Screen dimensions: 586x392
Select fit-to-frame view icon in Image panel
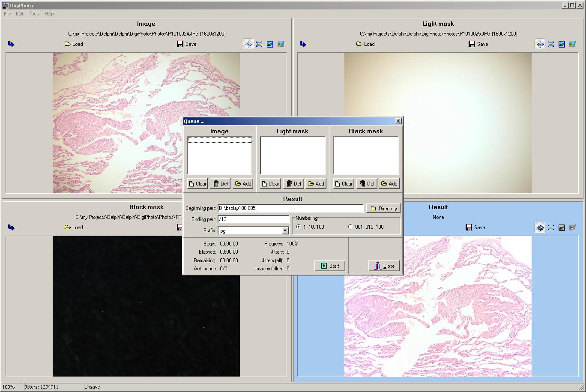[x=259, y=44]
